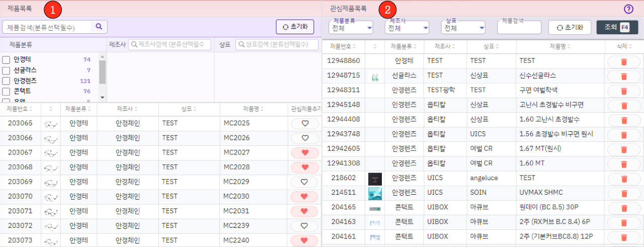This screenshot has width=644, height=247.
Task: Click the magnifier icon in product search
Action: tap(99, 27)
